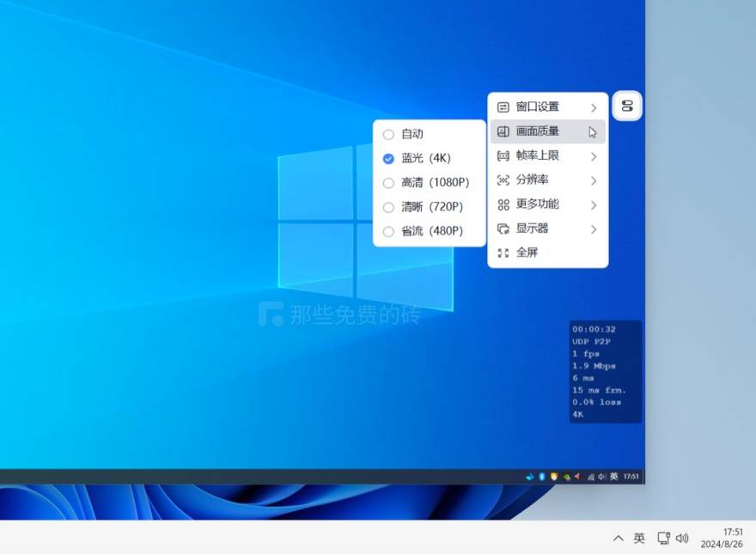Click the 窗口设置 window icon
Image resolution: width=756 pixels, height=555 pixels.
click(x=503, y=107)
